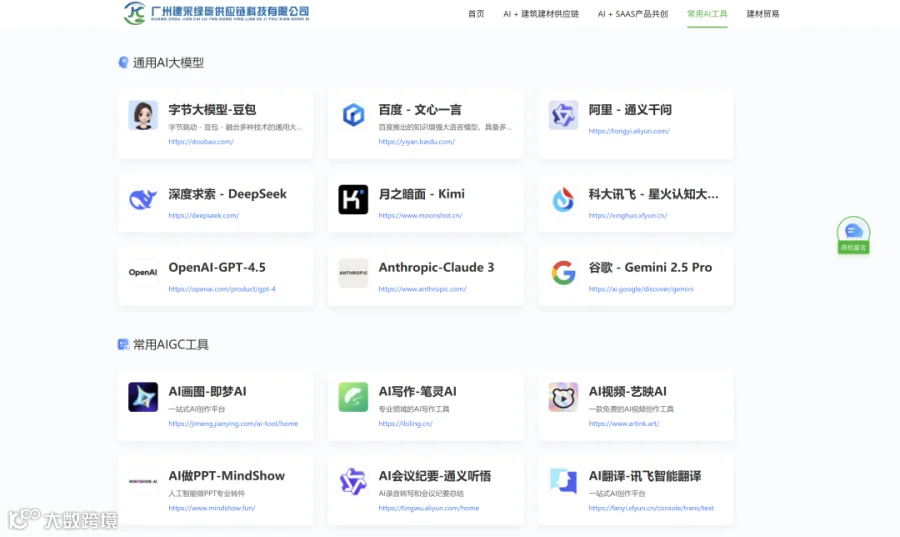The image size is (900, 537).
Task: Click the 阿里 - 通义千问 title
Action: pos(630,110)
